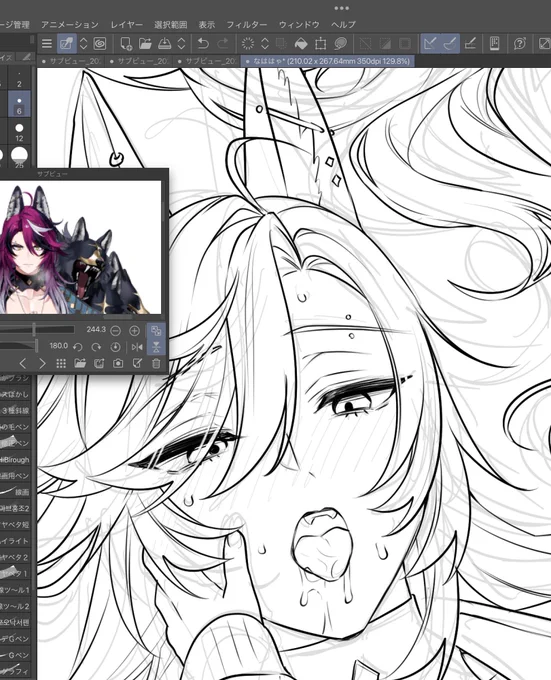Open Sub View image grid list

[x=61, y=363]
